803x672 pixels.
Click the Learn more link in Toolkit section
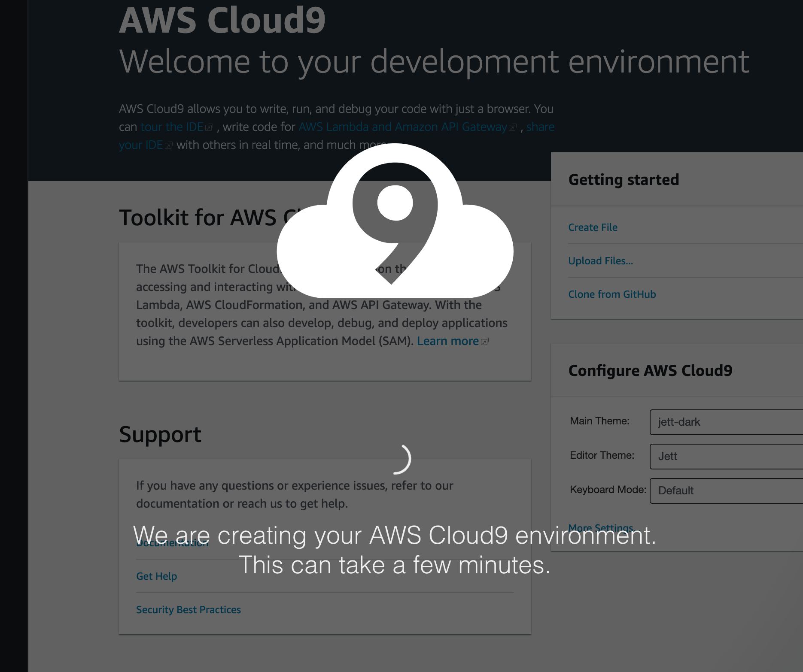[447, 341]
